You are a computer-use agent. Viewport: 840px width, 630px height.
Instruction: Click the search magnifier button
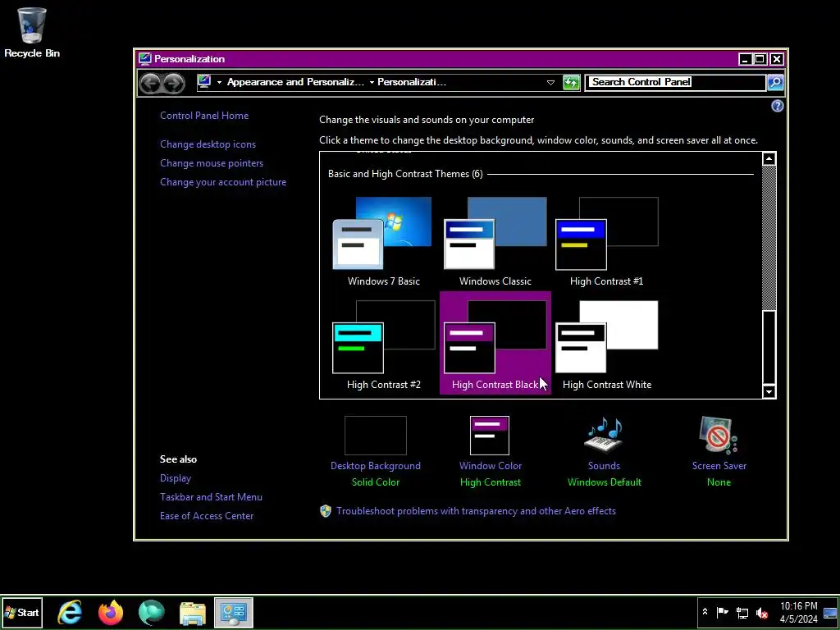coord(775,83)
